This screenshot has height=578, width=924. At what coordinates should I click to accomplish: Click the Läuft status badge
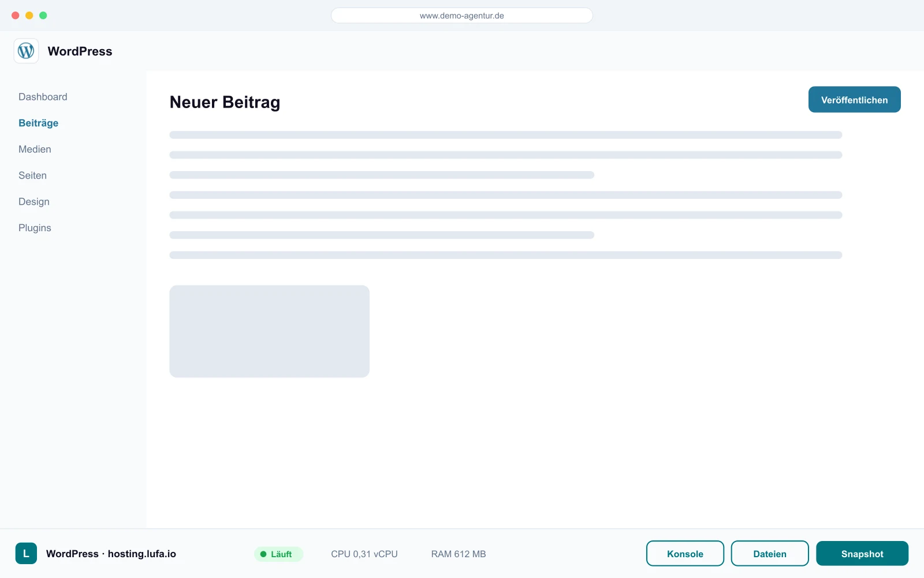tap(278, 554)
